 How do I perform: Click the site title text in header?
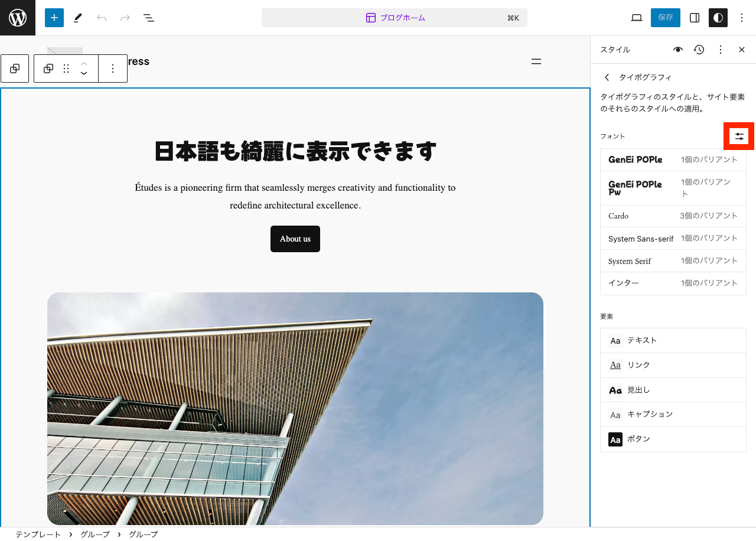click(x=138, y=61)
